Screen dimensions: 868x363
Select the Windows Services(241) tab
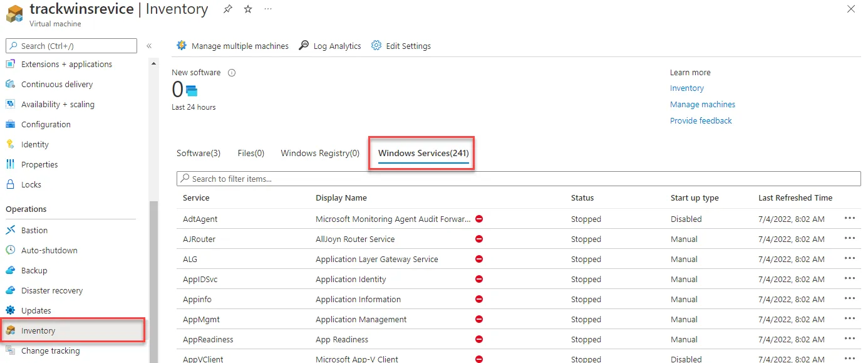(423, 153)
